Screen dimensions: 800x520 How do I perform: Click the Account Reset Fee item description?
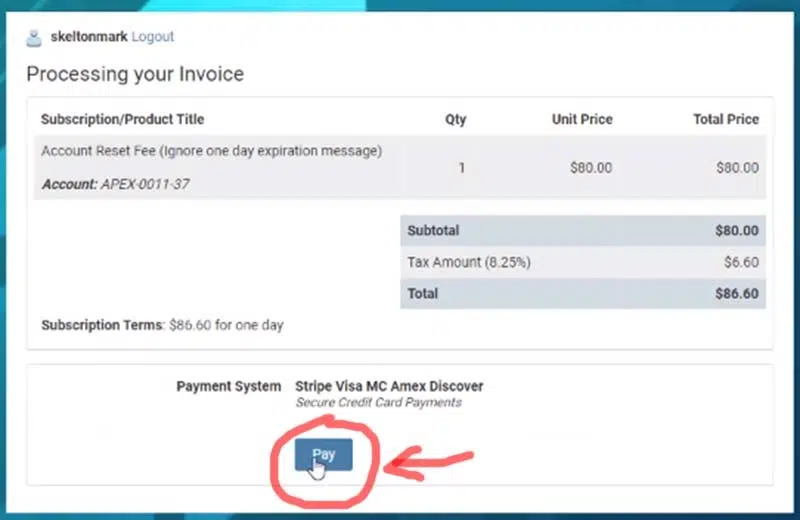pyautogui.click(x=212, y=151)
